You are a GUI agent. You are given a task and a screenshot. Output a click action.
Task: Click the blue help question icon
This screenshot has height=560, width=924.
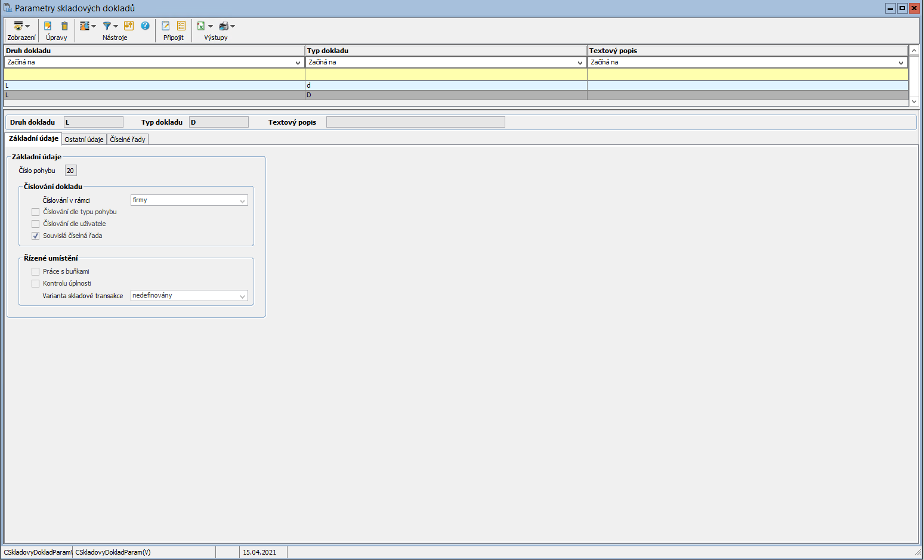pos(145,26)
